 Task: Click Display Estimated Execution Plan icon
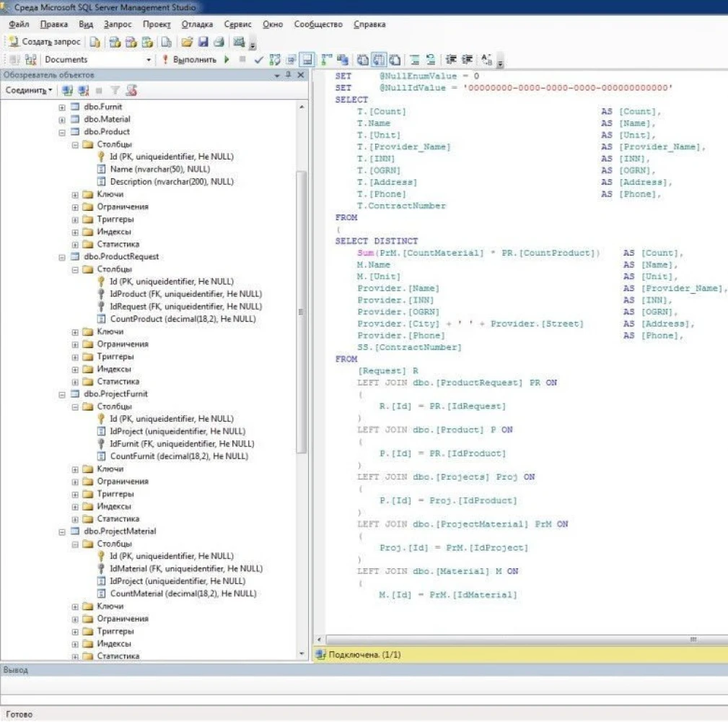[x=275, y=59]
